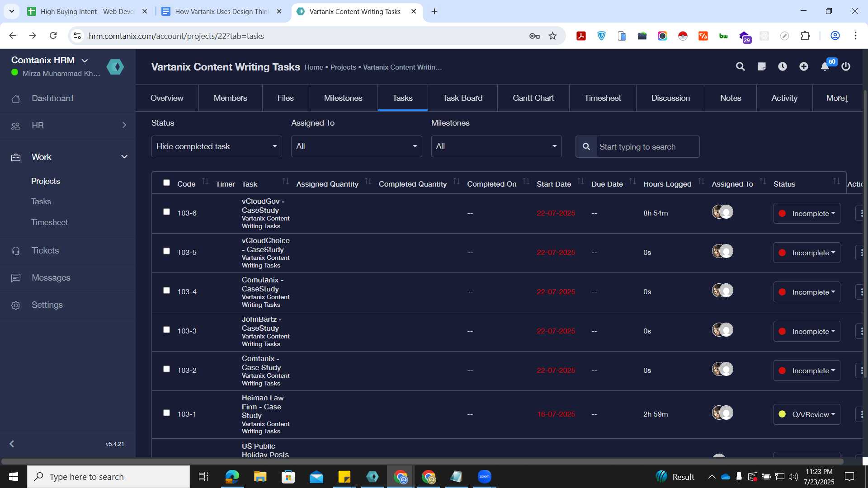Screen dimensions: 868x488
Task: Check the box for task 103-1
Action: (166, 413)
